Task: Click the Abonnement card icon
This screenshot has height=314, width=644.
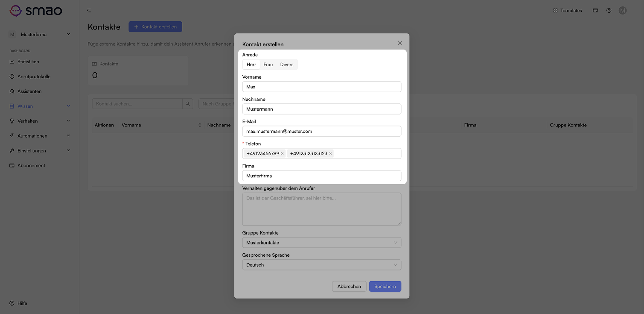Action: pyautogui.click(x=12, y=165)
